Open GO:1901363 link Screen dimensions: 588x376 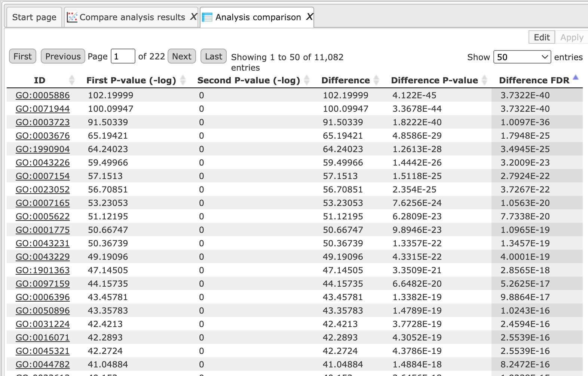coord(43,270)
